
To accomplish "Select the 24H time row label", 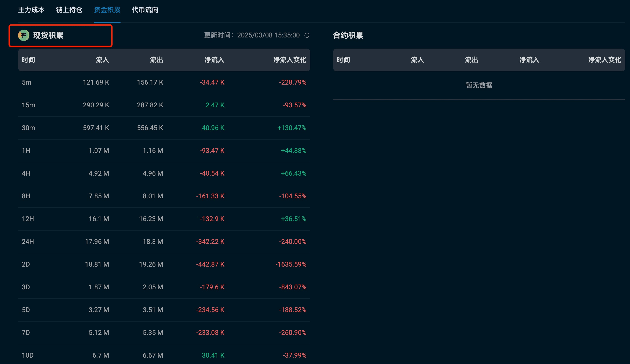I will click(x=28, y=241).
